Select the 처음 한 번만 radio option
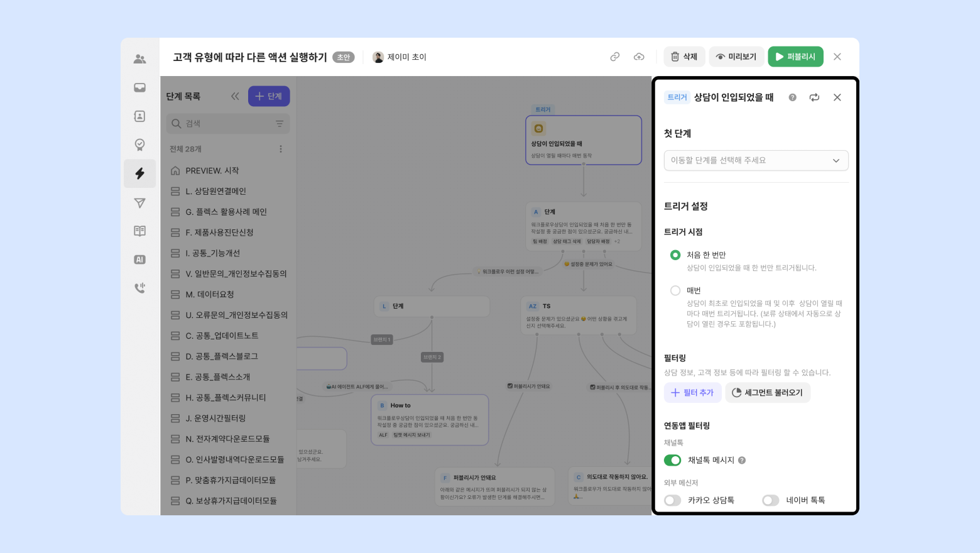This screenshot has height=553, width=980. [675, 255]
